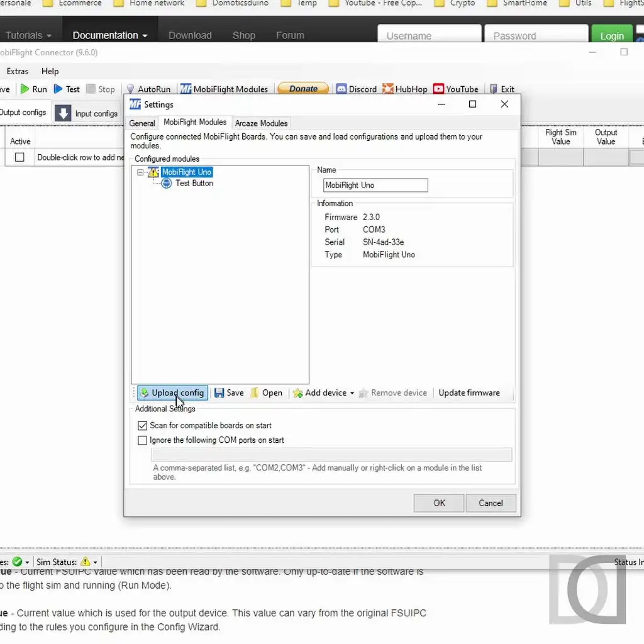This screenshot has height=644, width=644.
Task: Open HubHop from the toolbar
Action: pos(405,89)
